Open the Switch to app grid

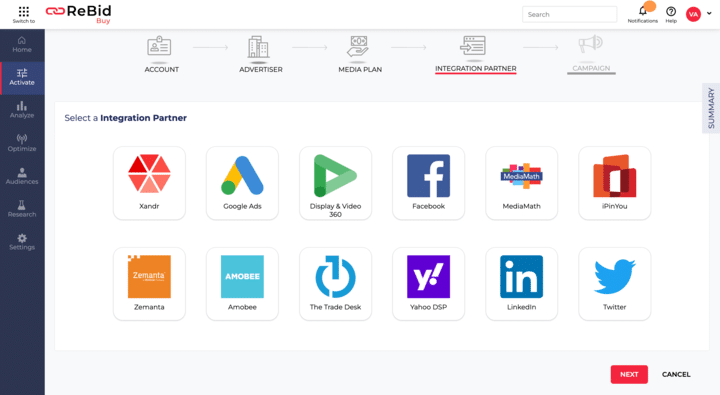pyautogui.click(x=23, y=14)
